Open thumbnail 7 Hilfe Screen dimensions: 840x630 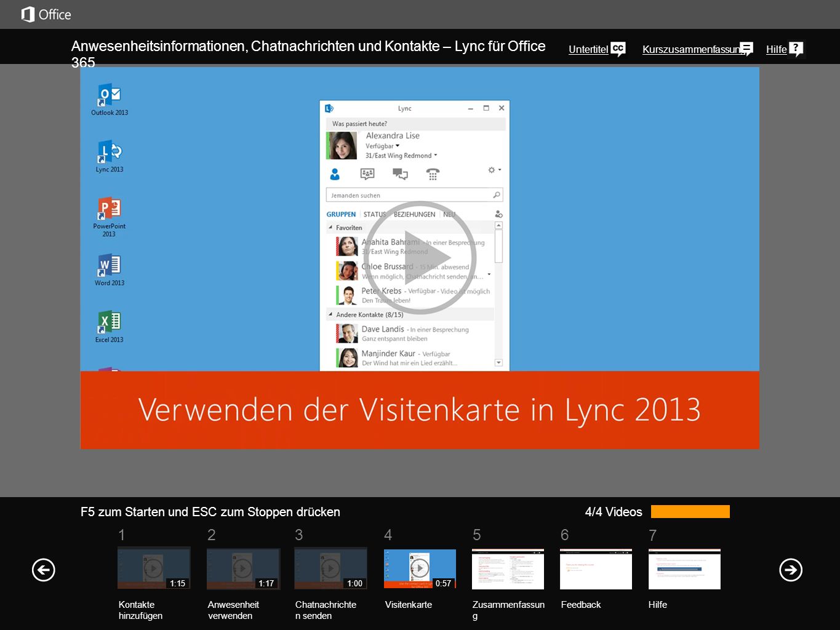[x=684, y=569]
